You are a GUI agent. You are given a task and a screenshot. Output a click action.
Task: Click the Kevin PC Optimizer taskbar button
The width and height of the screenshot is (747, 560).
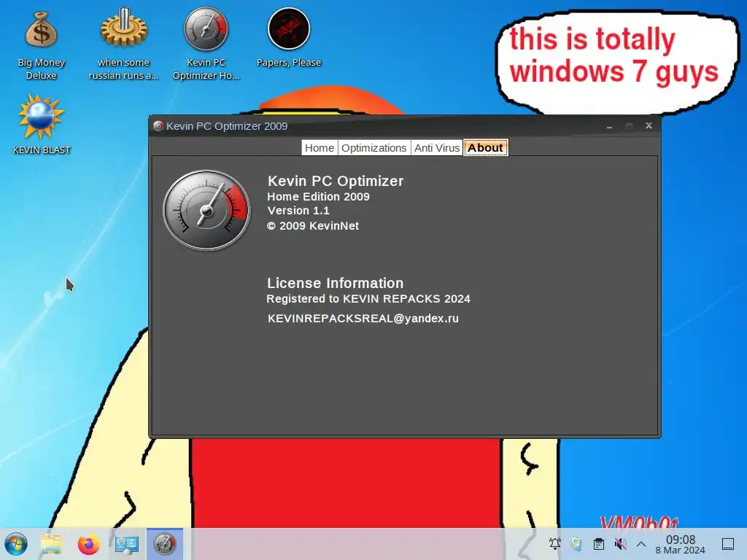[x=164, y=544]
